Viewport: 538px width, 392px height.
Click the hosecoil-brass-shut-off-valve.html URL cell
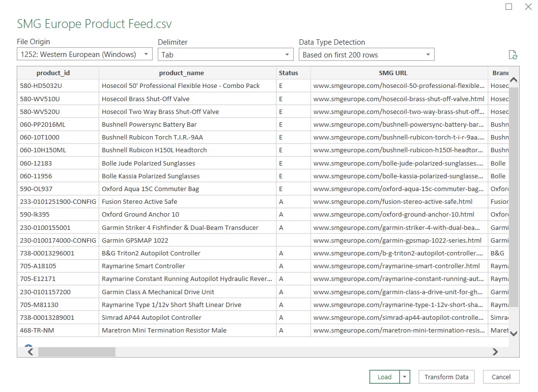pos(399,99)
